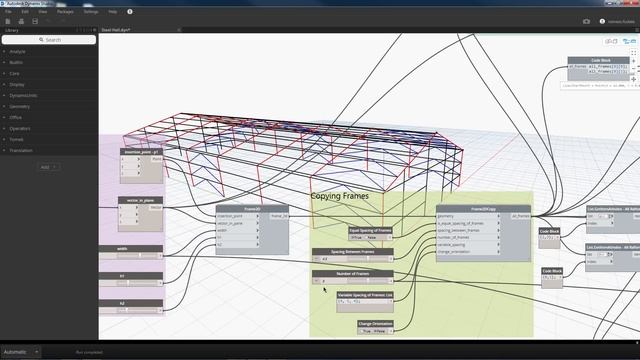Click the Number of Frames slider handle
This screenshot has height=360, width=640.
(x=368, y=281)
